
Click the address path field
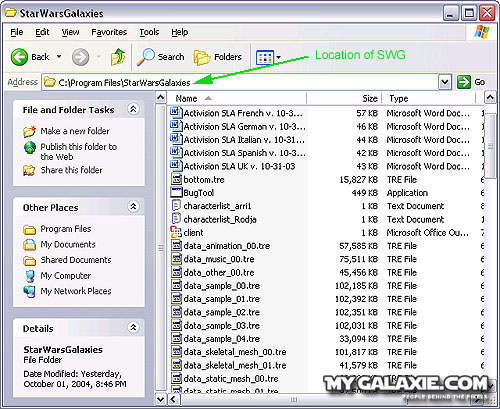click(x=240, y=82)
